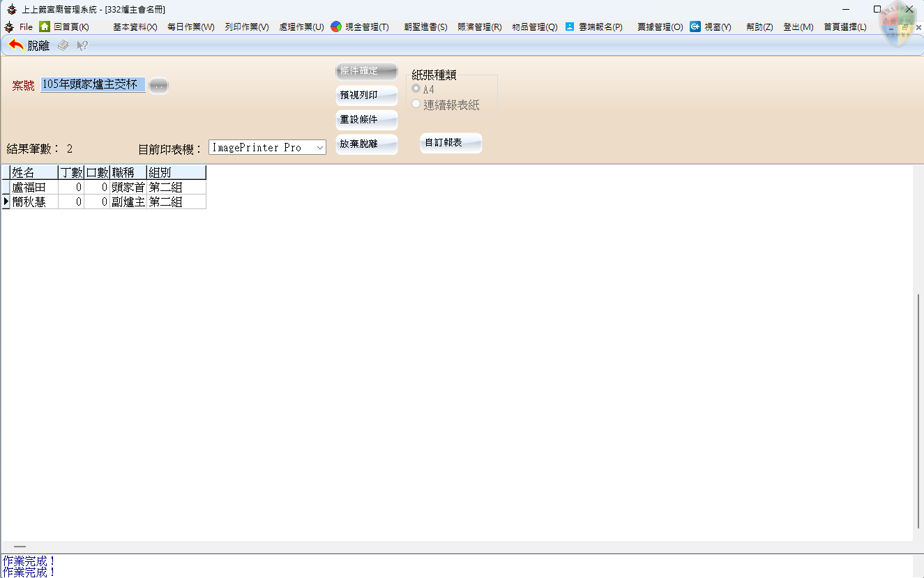This screenshot has width=924, height=578.
Task: Click the 重設條件 button
Action: pyautogui.click(x=366, y=120)
